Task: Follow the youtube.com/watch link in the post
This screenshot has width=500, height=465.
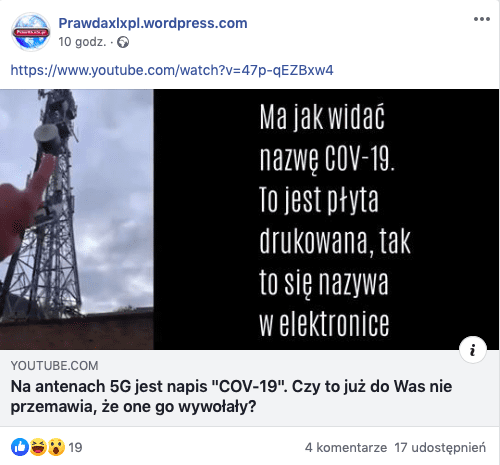Action: [x=172, y=70]
